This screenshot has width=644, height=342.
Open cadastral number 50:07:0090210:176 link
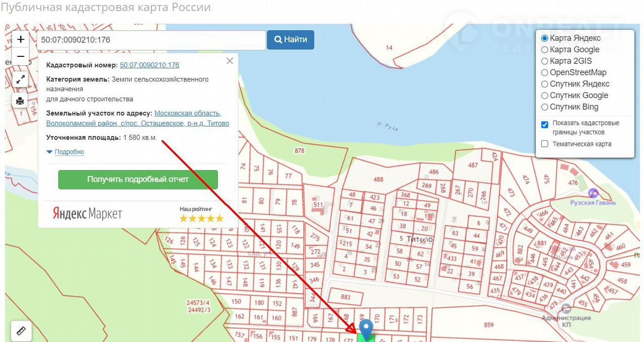pyautogui.click(x=149, y=65)
